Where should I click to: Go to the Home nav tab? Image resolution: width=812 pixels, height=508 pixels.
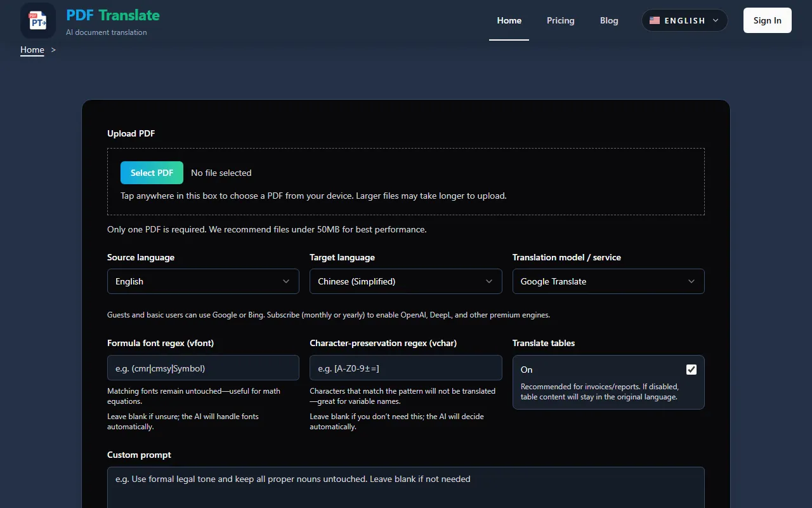click(509, 20)
